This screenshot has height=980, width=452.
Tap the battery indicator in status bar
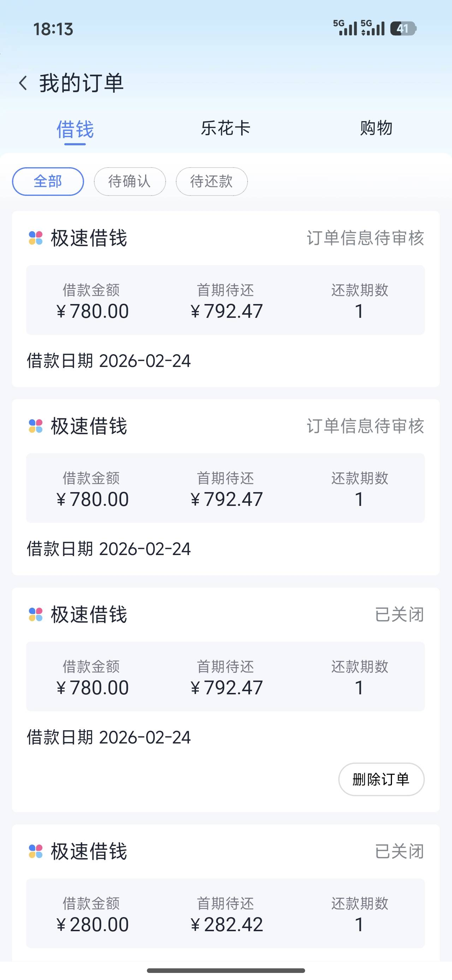pyautogui.click(x=403, y=29)
